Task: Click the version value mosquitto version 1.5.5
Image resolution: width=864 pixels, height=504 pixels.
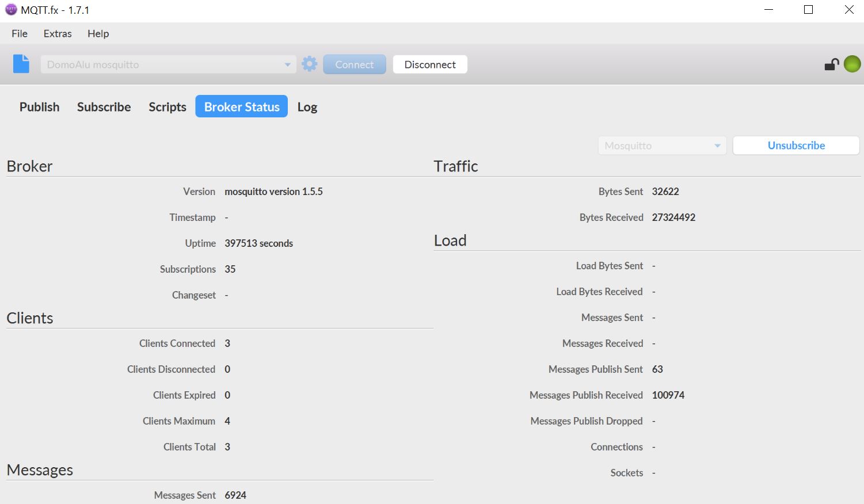Action: pyautogui.click(x=273, y=192)
